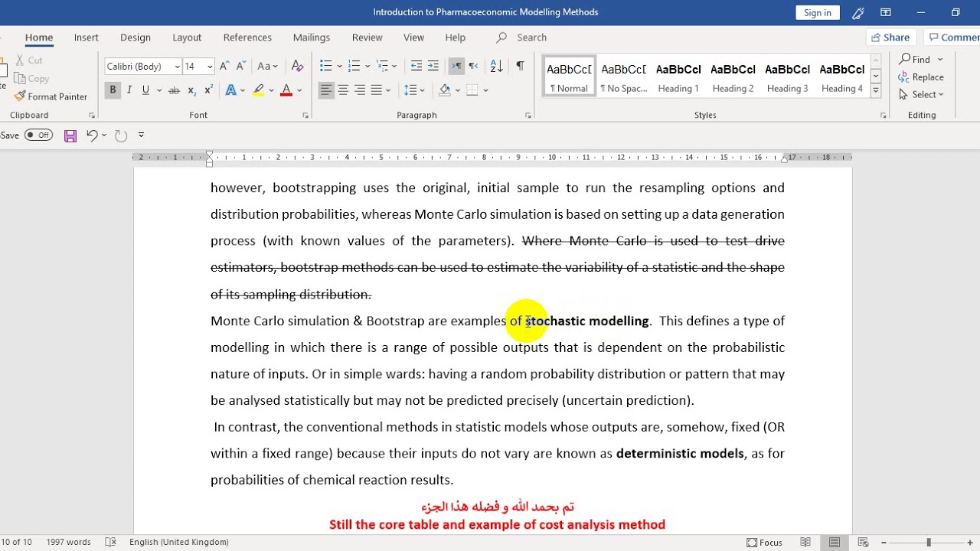Apply a numbered list
The height and width of the screenshot is (551, 980).
354,67
